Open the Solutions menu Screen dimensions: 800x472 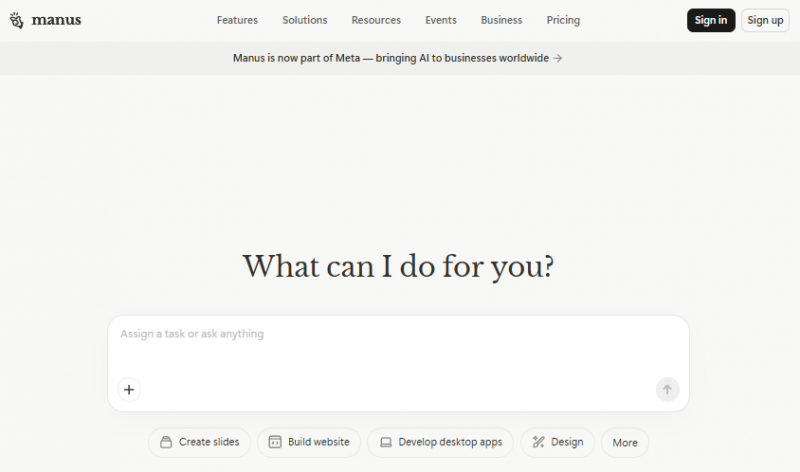(305, 20)
